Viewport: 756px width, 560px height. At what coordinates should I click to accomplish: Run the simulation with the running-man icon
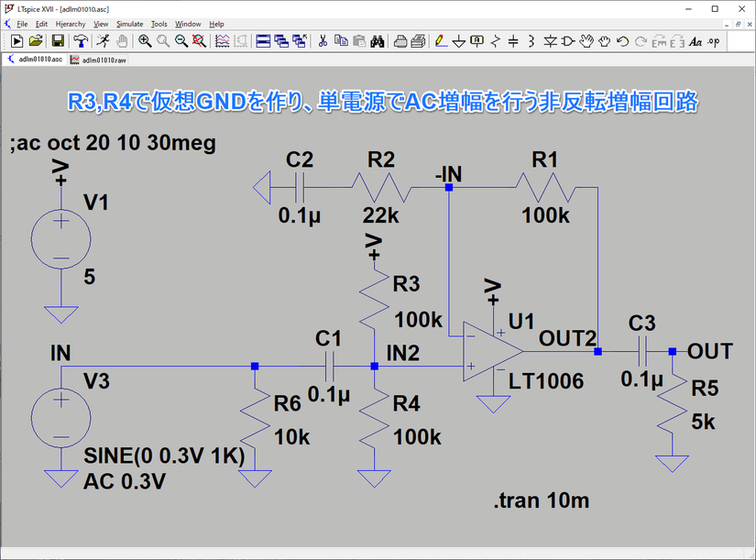103,41
